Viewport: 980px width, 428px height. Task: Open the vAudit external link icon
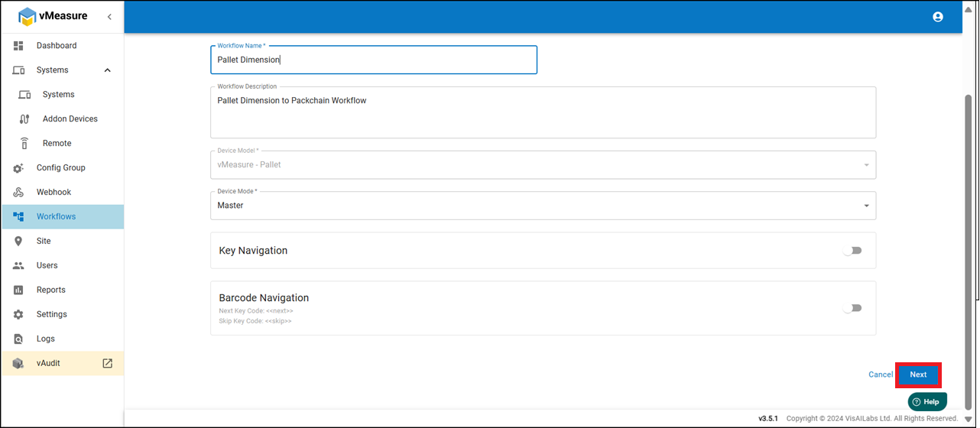[108, 363]
